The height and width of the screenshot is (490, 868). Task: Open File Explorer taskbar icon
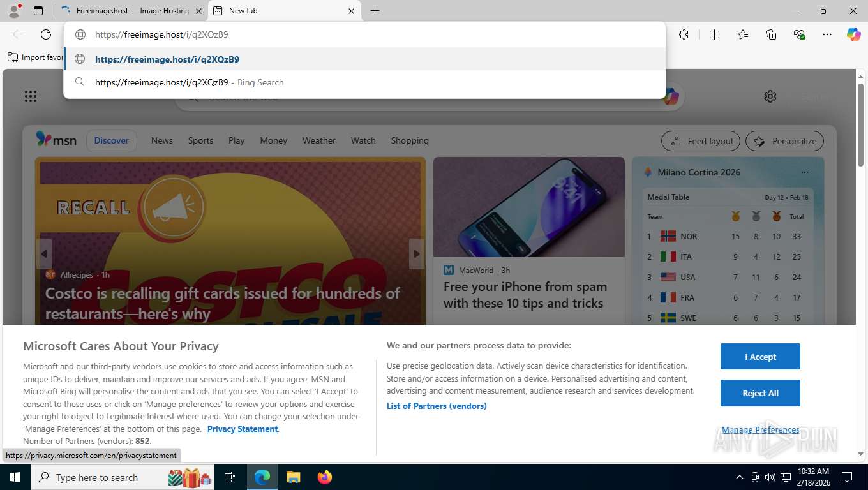293,477
